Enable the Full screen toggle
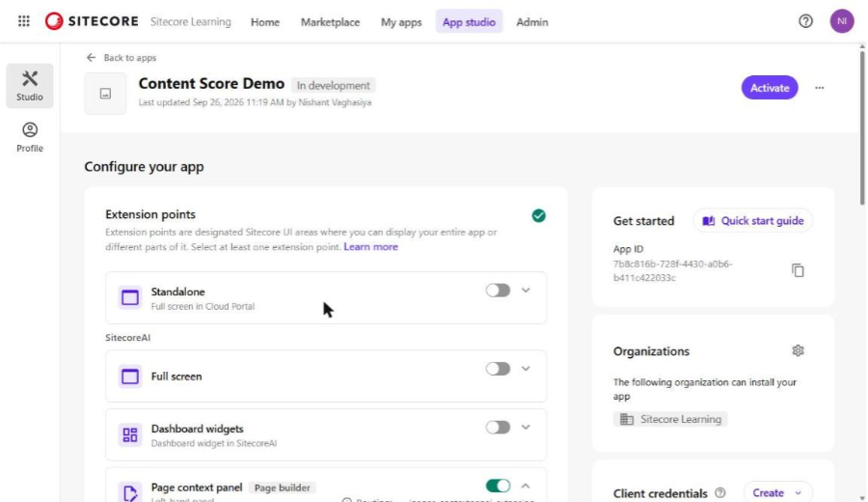This screenshot has width=868, height=502. [x=498, y=369]
